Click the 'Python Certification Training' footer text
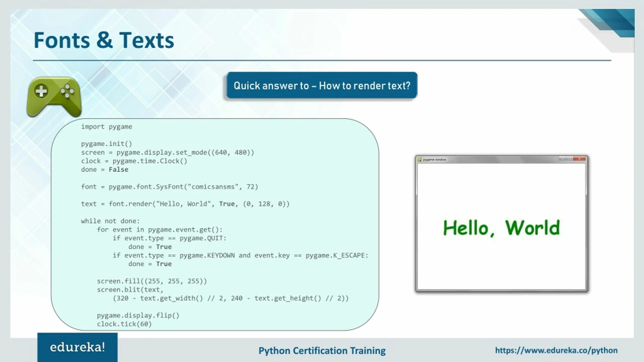 click(322, 350)
